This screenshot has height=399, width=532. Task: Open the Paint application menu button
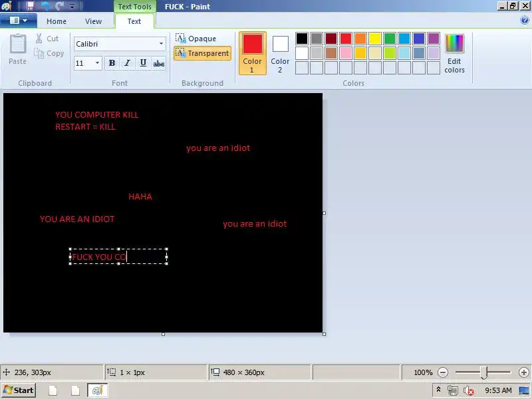pyautogui.click(x=19, y=21)
